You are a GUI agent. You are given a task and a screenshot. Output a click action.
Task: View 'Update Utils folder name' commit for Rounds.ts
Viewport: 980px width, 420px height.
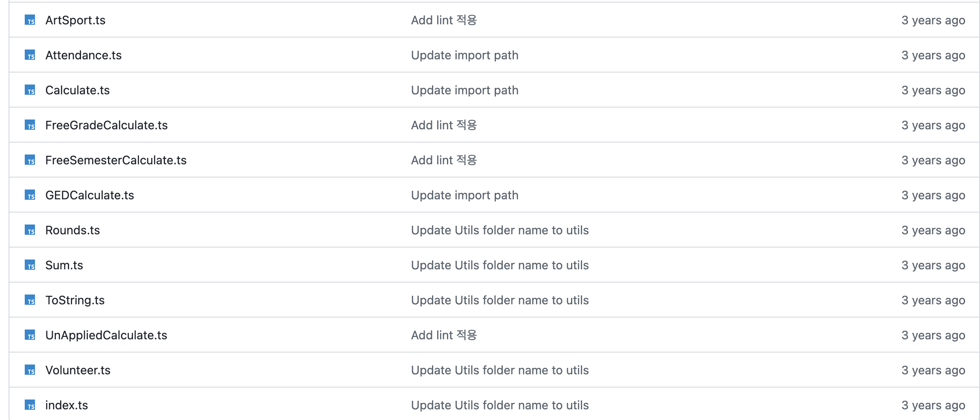point(500,230)
